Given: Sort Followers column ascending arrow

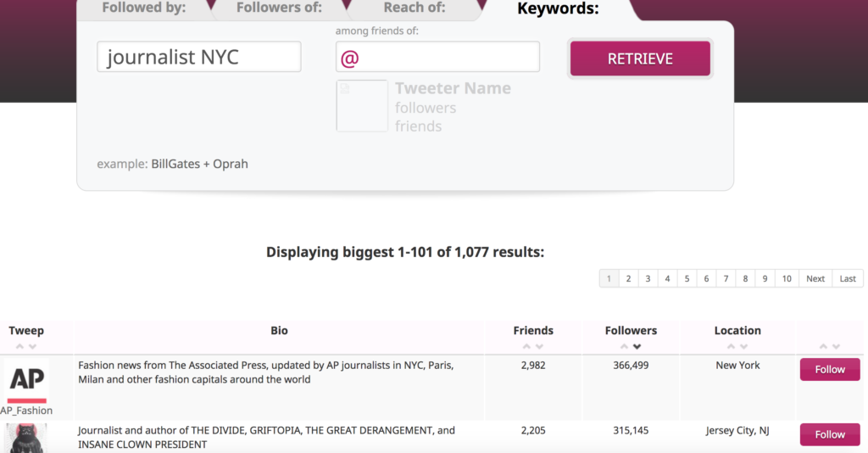Looking at the screenshot, I should point(625,347).
